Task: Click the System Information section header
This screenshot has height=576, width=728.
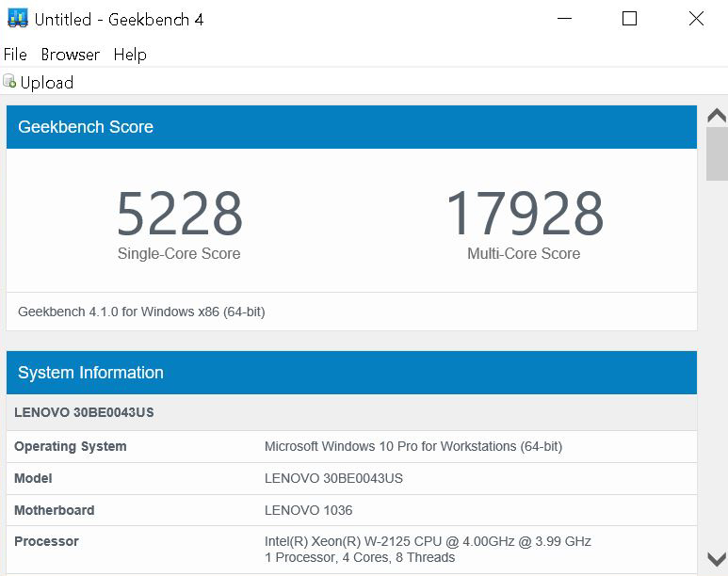Action: [x=351, y=373]
